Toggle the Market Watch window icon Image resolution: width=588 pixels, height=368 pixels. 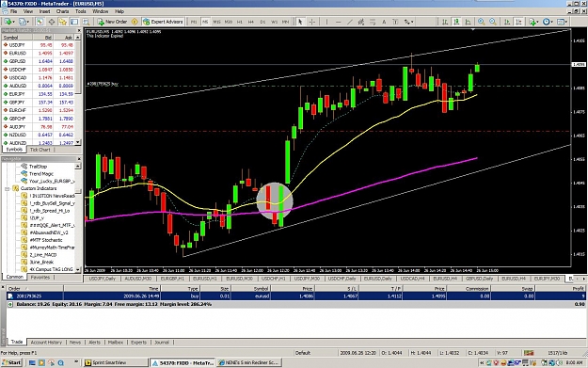[40, 22]
